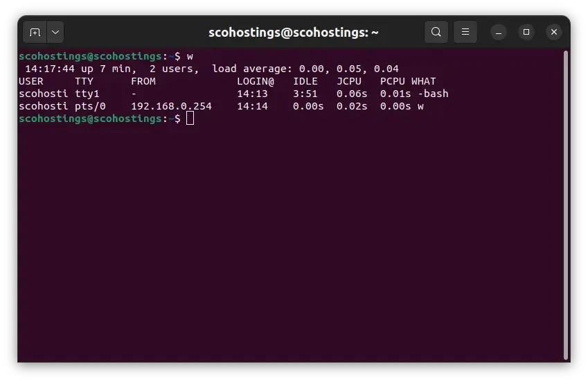The image size is (588, 382).
Task: Click the cursor at the bottom prompt
Action: click(x=190, y=119)
